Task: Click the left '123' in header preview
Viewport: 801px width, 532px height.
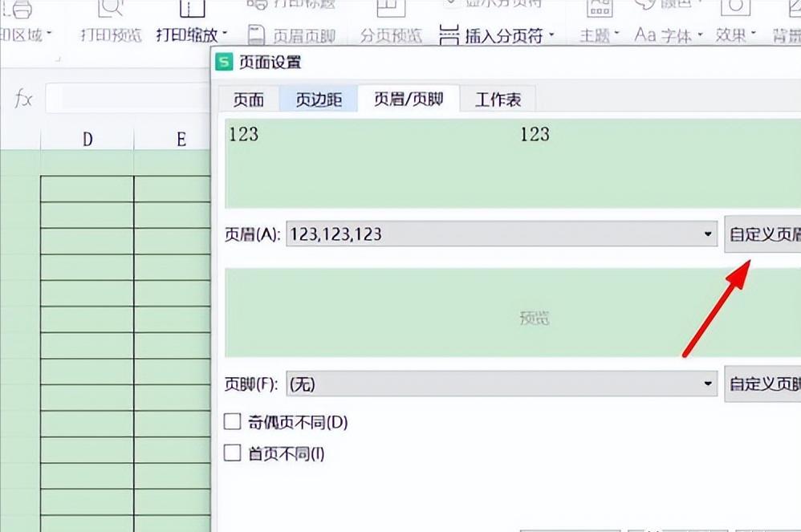Action: [244, 134]
